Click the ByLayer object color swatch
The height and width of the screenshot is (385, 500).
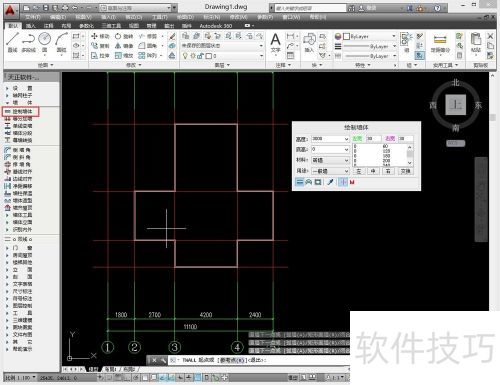point(346,36)
